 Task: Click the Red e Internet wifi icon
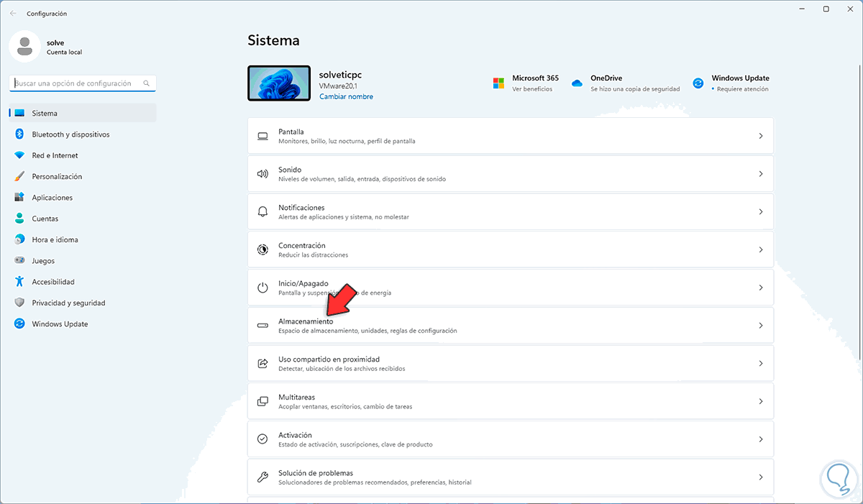click(19, 155)
